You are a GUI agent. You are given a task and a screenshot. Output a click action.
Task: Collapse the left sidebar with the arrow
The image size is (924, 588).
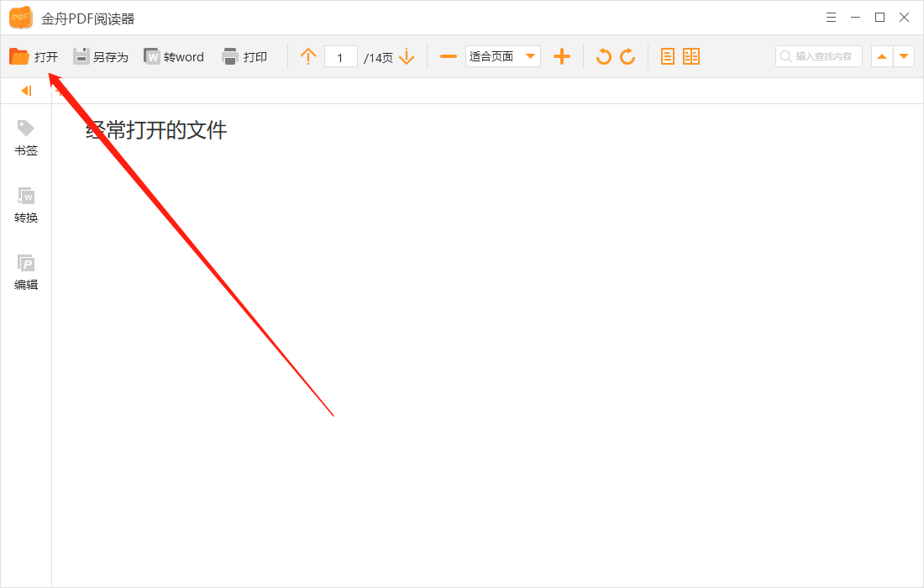pyautogui.click(x=25, y=90)
